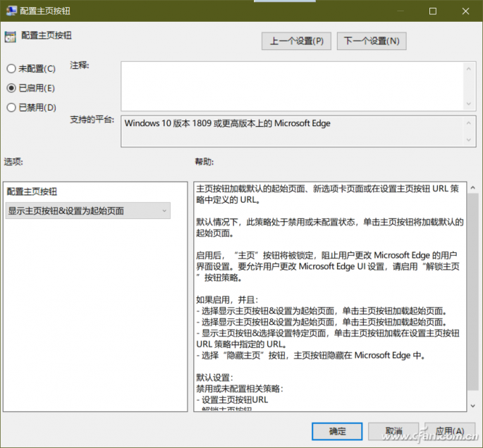
Task: Confirm with the 确定 button
Action: [337, 431]
